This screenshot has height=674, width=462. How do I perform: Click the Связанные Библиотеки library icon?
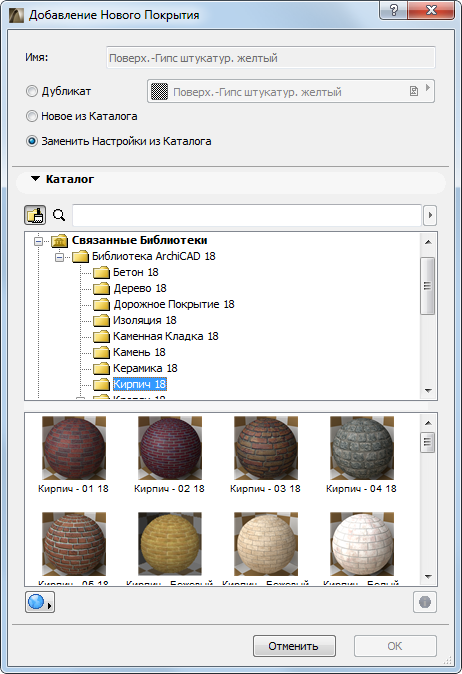pyautogui.click(x=59, y=241)
